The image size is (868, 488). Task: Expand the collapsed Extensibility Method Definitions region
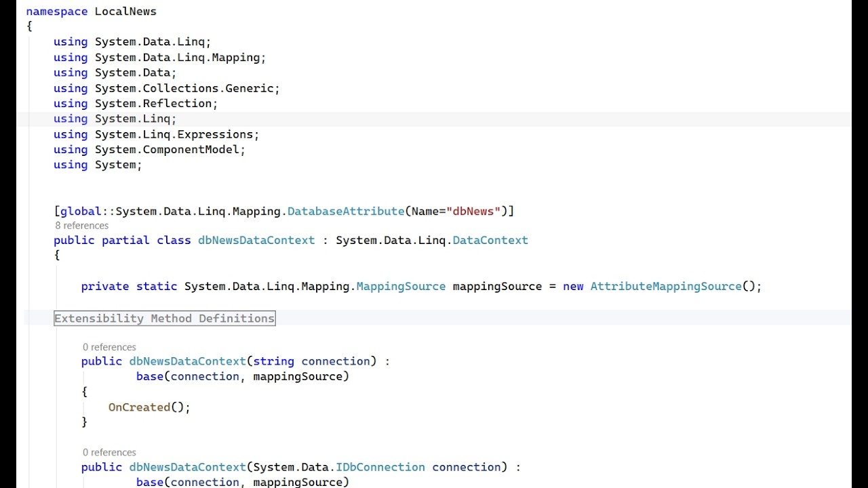tap(165, 318)
